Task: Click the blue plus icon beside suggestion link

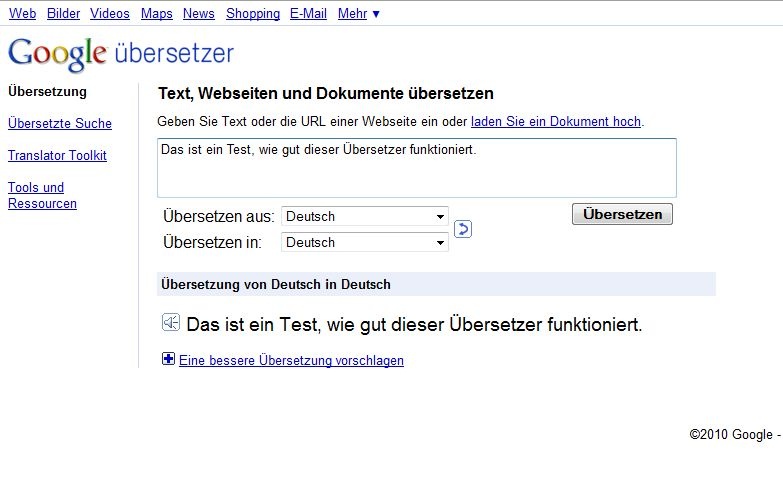Action: pos(168,359)
